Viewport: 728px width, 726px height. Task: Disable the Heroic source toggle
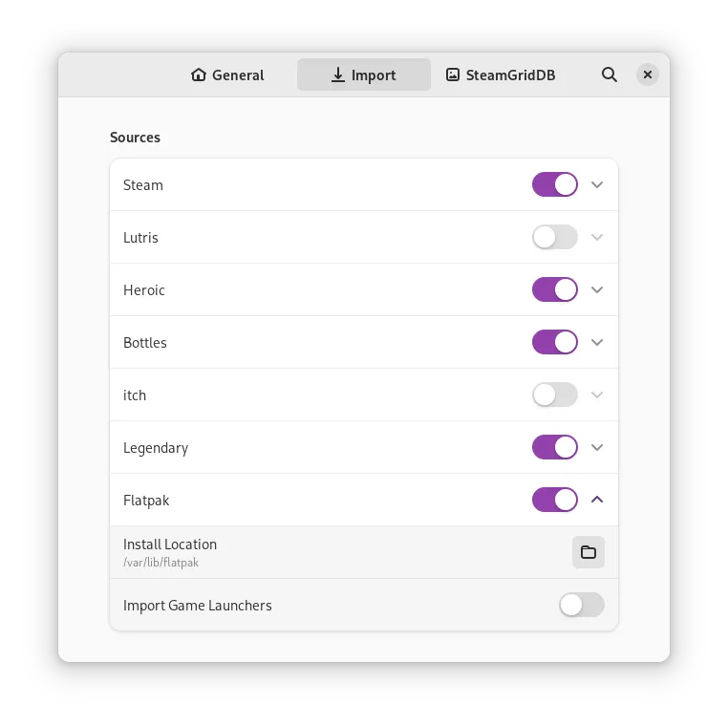pyautogui.click(x=555, y=289)
